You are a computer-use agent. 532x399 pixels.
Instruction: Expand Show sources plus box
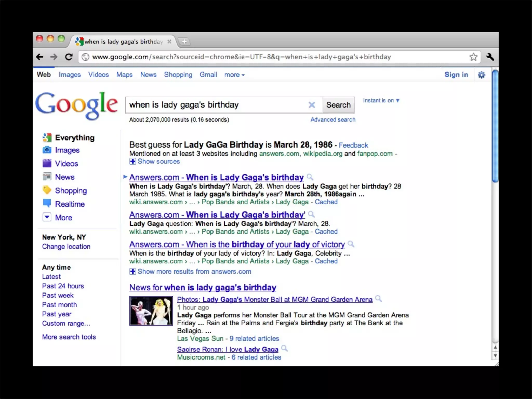132,162
